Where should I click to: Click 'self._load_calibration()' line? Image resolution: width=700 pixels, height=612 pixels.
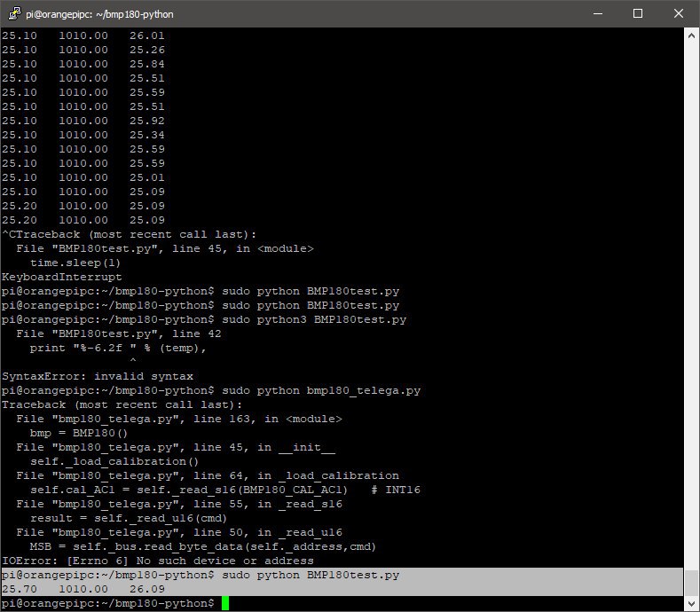pyautogui.click(x=114, y=461)
